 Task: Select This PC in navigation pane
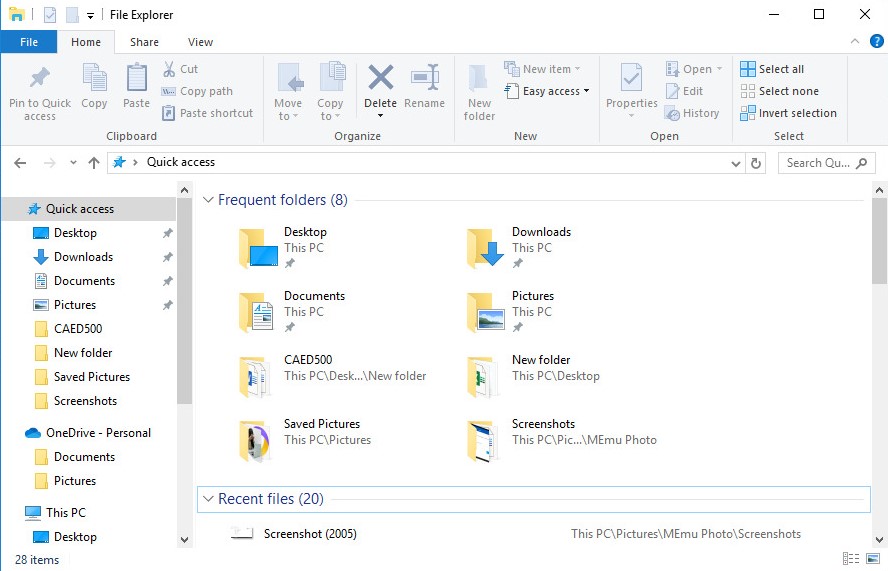[66, 513]
